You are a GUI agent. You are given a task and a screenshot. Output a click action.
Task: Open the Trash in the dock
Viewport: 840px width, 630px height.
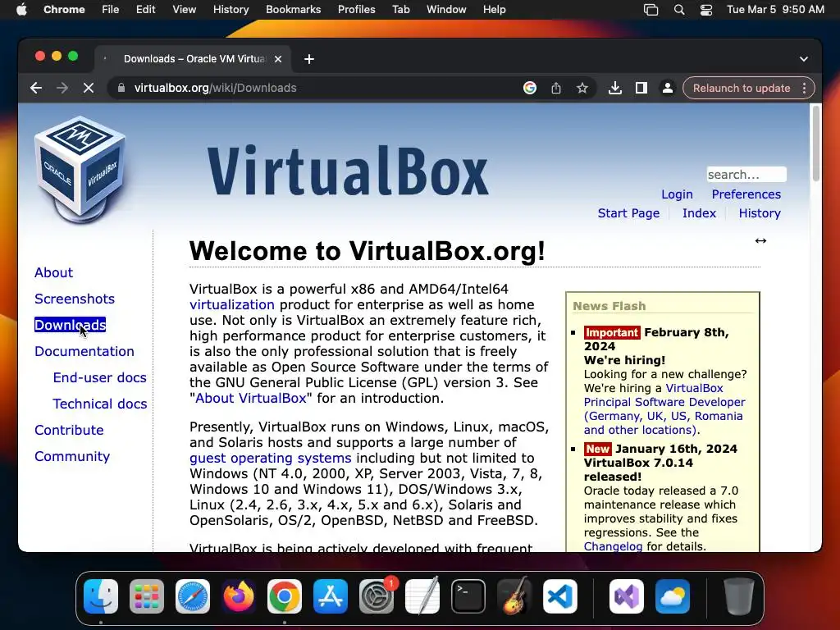coord(739,596)
